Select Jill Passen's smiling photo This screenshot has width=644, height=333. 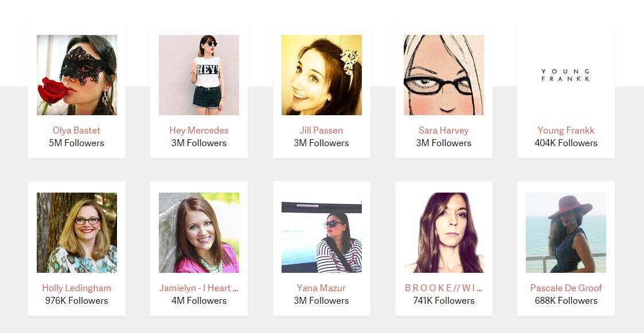click(322, 75)
